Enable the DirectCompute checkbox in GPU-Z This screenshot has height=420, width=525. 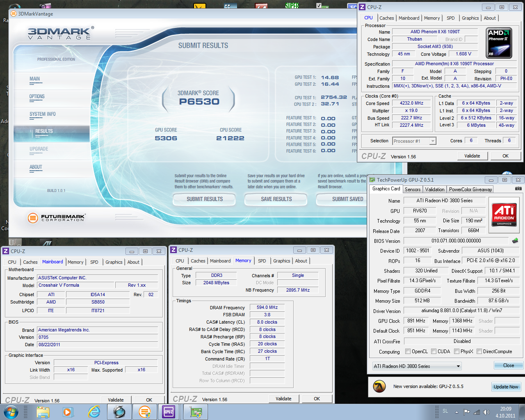tap(479, 352)
